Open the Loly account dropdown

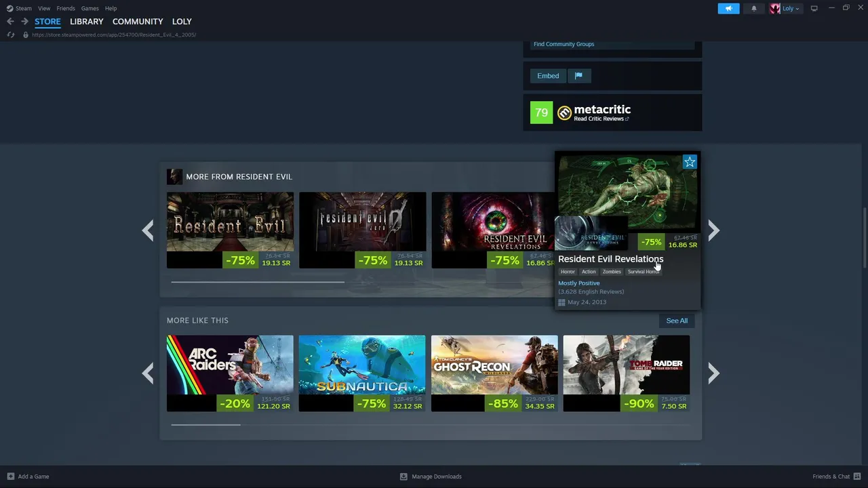(x=791, y=8)
